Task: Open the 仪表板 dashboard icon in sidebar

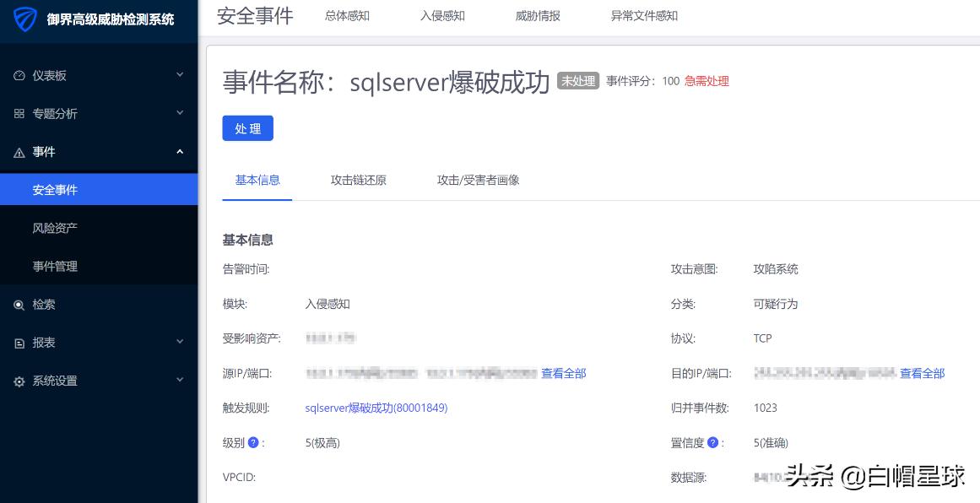Action: (x=20, y=75)
